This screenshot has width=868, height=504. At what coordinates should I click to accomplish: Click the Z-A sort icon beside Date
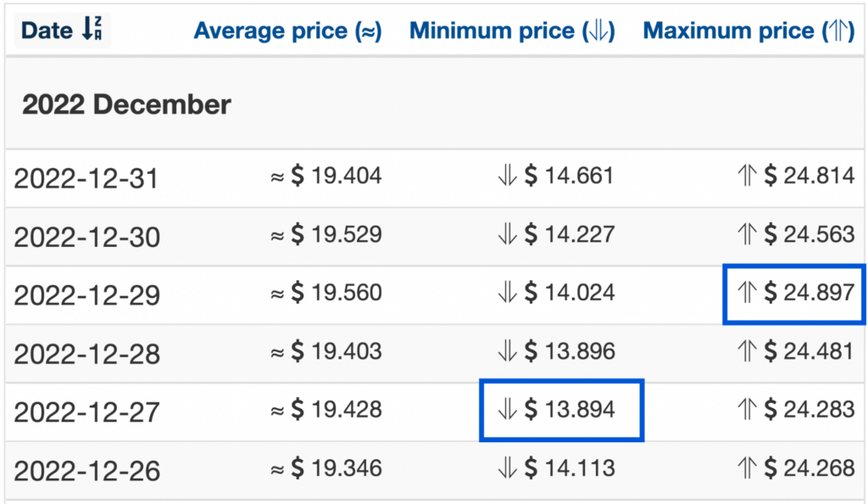[x=92, y=29]
